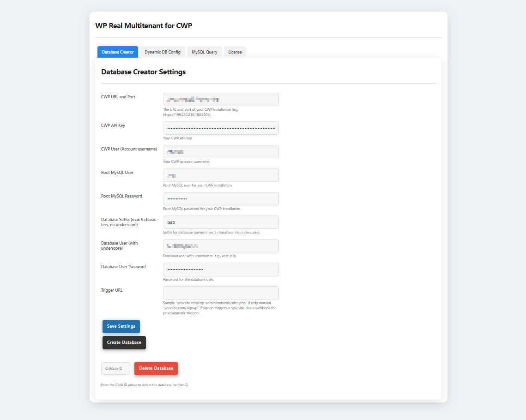This screenshot has width=526, height=420.
Task: Select the License tab
Action: pyautogui.click(x=235, y=52)
